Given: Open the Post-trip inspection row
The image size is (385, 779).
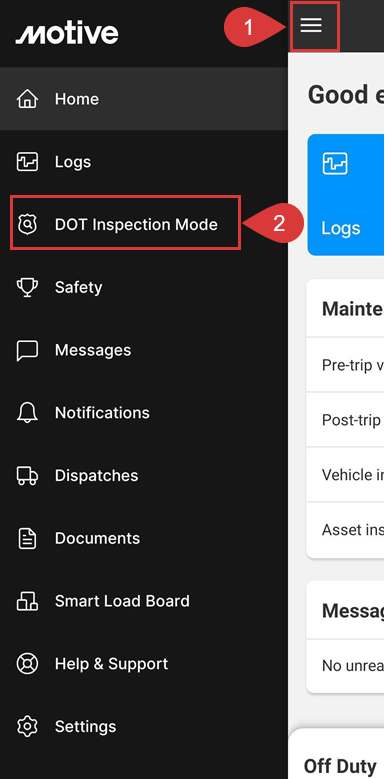Looking at the screenshot, I should click(345, 420).
